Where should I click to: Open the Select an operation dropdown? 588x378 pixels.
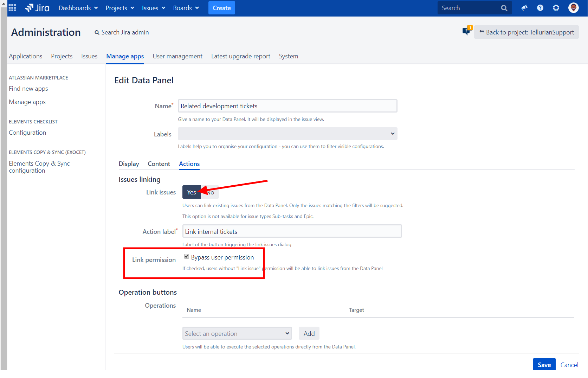point(237,333)
